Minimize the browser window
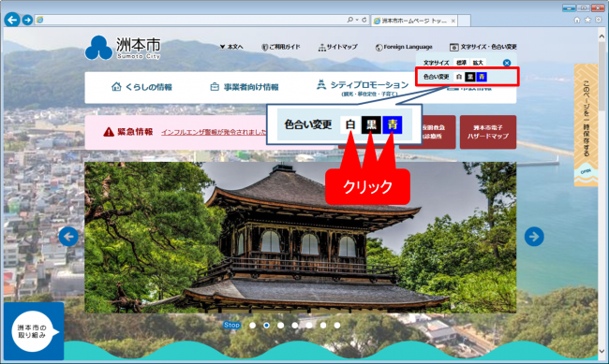This screenshot has width=609, height=364. pos(569,7)
